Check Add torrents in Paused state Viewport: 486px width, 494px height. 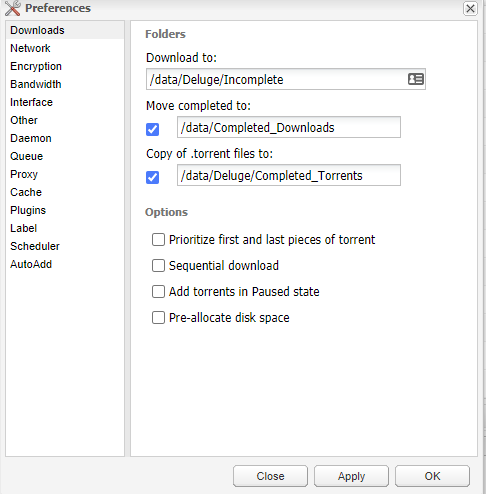pyautogui.click(x=158, y=292)
